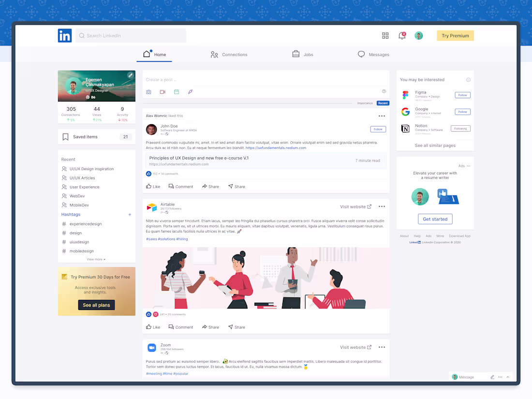Open the chat pencil compose icon near Message bar
The width and height of the screenshot is (532, 399).
(492, 377)
